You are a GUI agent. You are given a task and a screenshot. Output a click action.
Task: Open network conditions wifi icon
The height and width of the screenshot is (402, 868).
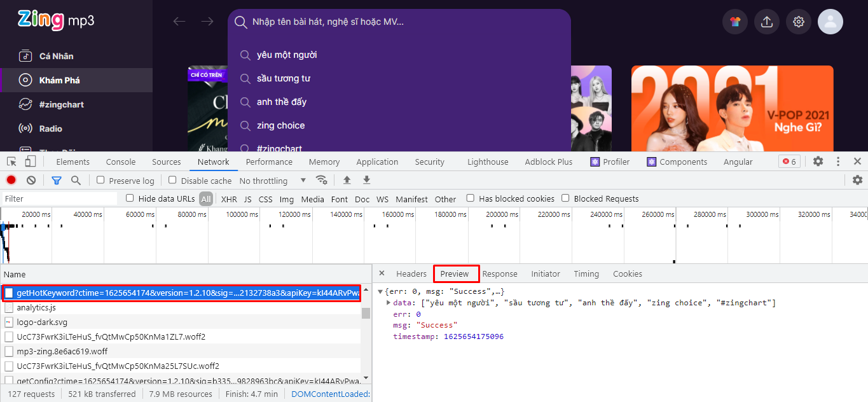322,180
